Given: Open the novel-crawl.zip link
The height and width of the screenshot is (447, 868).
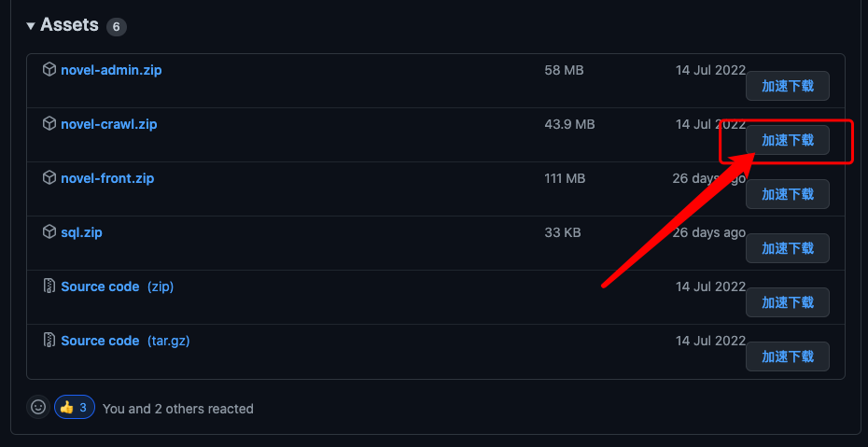Looking at the screenshot, I should coord(109,124).
